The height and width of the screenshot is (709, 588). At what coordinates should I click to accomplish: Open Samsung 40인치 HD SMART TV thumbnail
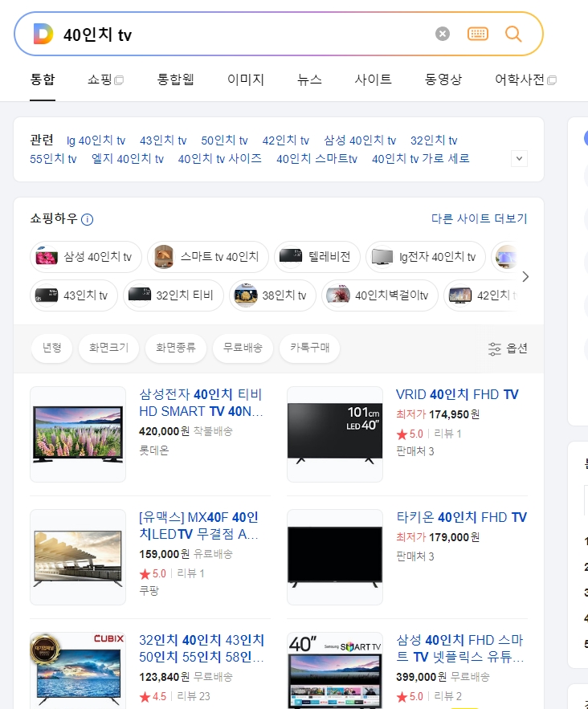click(78, 434)
